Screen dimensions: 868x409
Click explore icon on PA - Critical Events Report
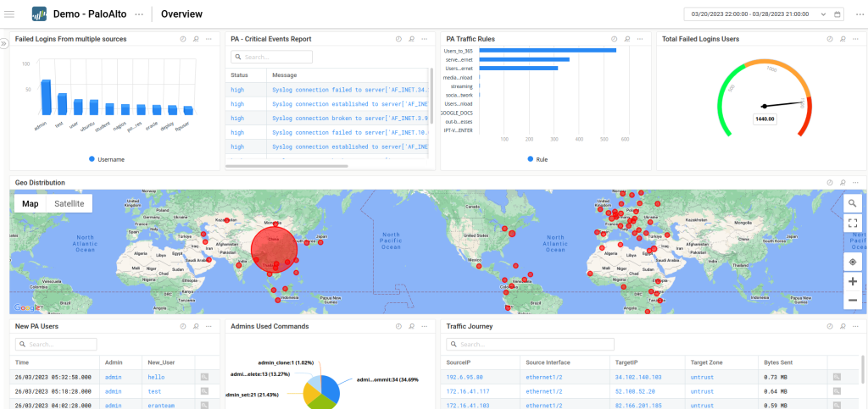(411, 39)
